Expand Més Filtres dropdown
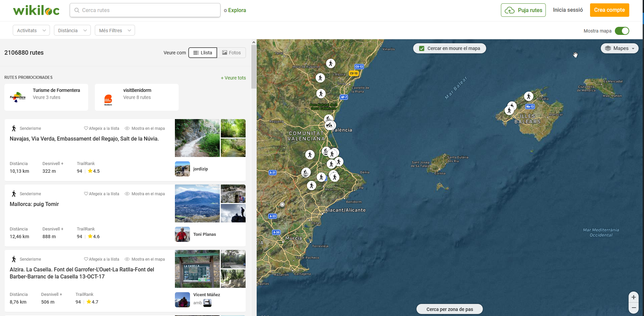The image size is (644, 316). (x=115, y=30)
